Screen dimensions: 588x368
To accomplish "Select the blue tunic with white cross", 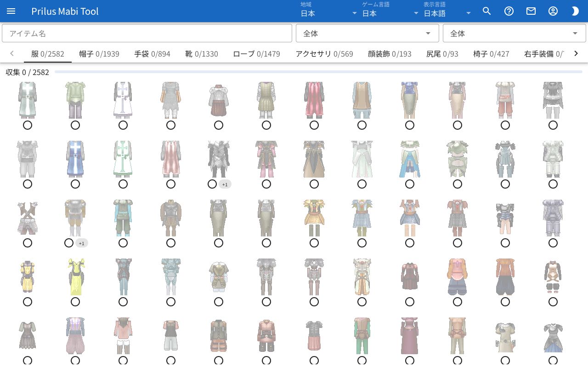I will [x=75, y=159].
